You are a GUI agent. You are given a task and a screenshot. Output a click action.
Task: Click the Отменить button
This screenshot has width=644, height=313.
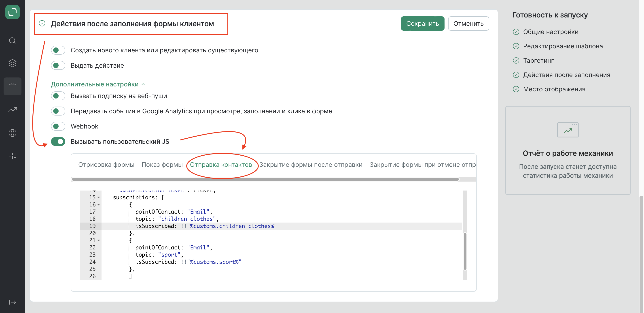(468, 24)
